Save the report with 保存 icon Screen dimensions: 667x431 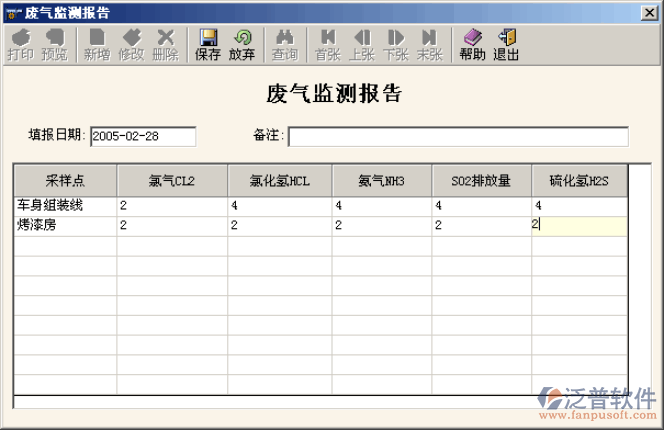click(208, 45)
